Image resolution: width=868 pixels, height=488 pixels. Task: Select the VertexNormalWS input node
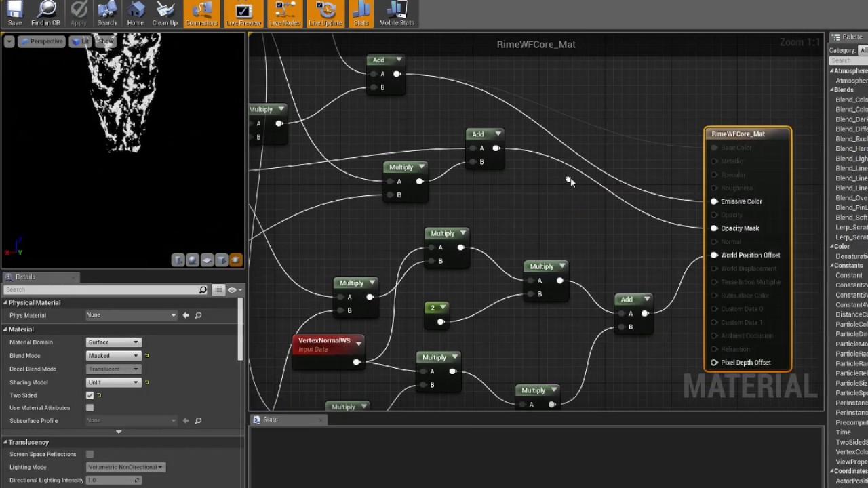point(328,352)
